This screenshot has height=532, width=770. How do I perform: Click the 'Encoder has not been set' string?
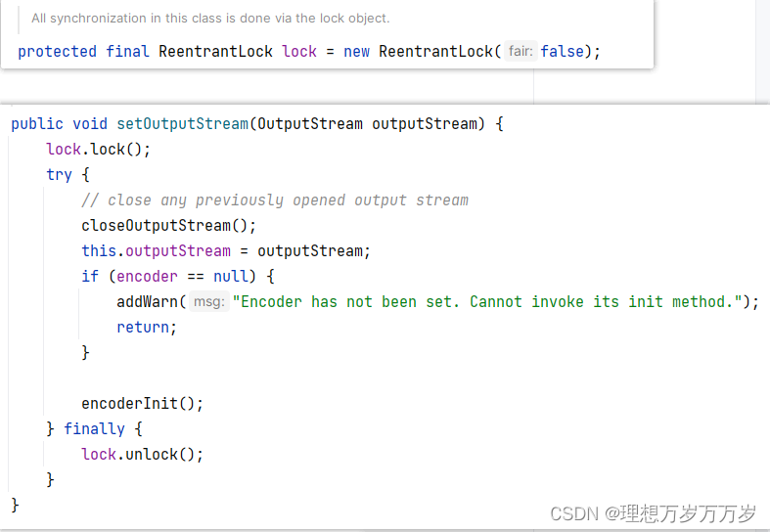point(487,301)
